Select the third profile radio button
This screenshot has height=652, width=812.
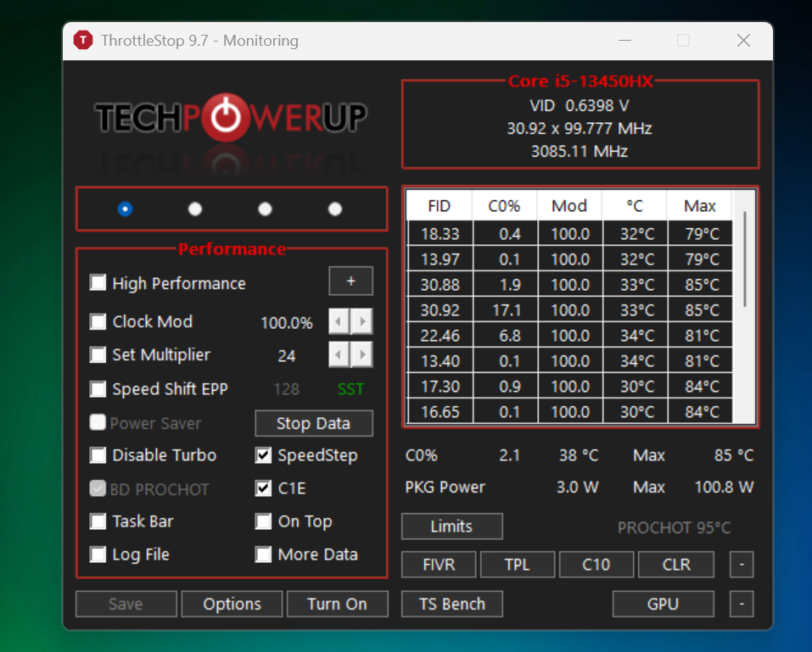[265, 209]
